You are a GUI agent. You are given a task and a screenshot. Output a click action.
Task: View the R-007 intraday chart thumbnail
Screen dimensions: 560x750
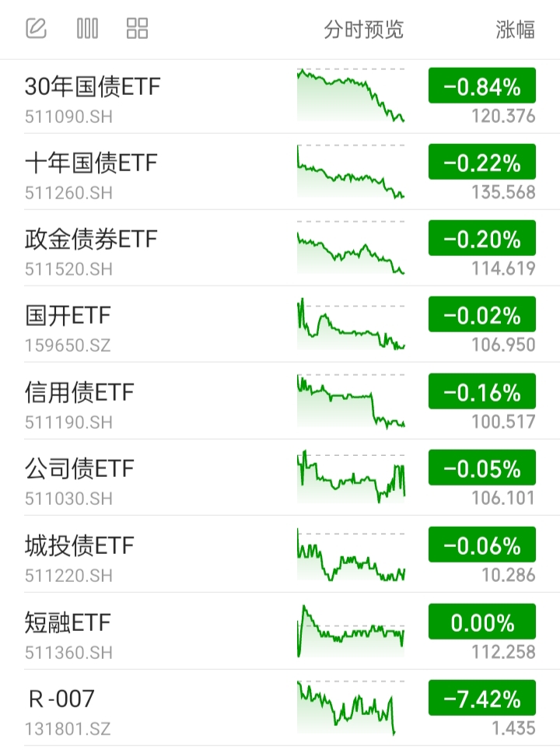point(351,707)
